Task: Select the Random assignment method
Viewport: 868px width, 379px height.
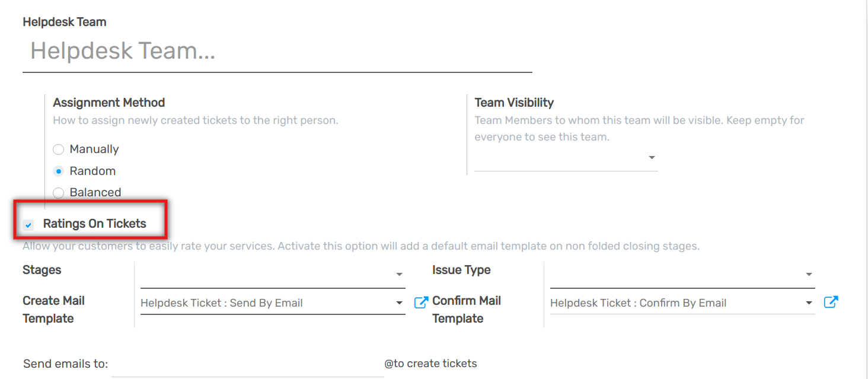Action: click(x=58, y=171)
